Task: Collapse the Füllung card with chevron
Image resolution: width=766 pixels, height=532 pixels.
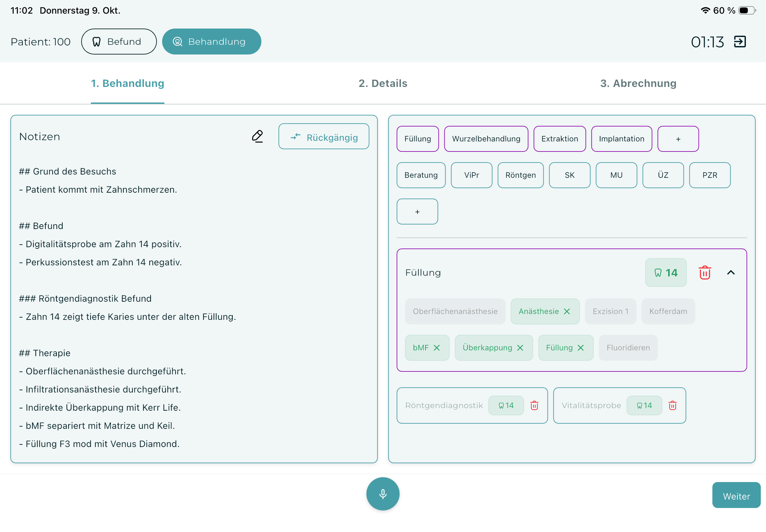Action: tap(730, 273)
